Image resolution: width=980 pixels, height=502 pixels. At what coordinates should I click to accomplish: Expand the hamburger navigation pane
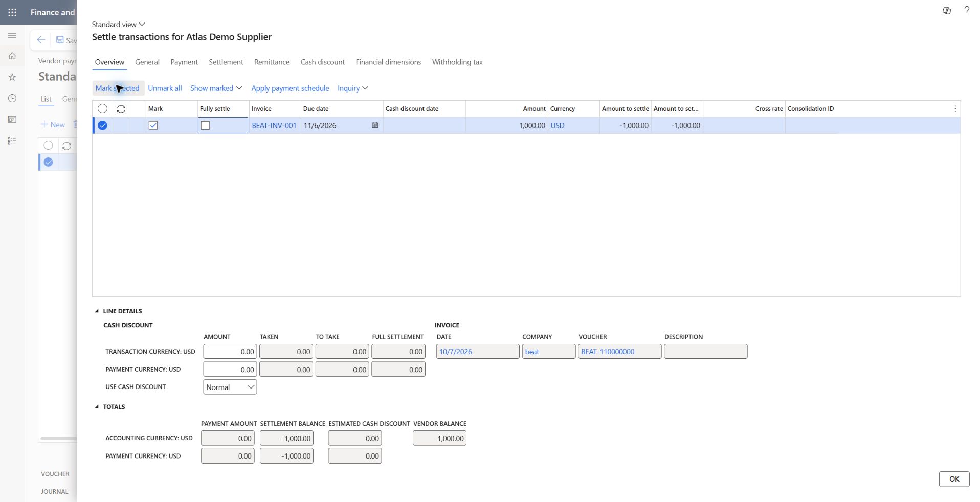12,35
